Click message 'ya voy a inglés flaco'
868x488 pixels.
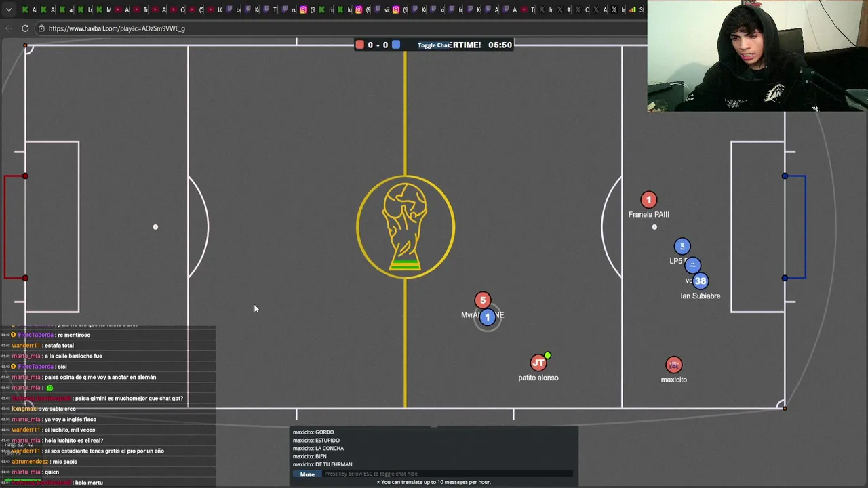[71, 420]
